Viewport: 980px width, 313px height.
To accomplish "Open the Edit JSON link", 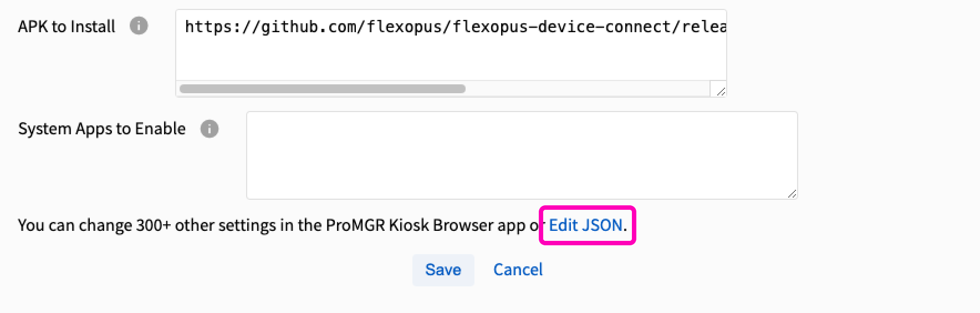I will pyautogui.click(x=585, y=225).
